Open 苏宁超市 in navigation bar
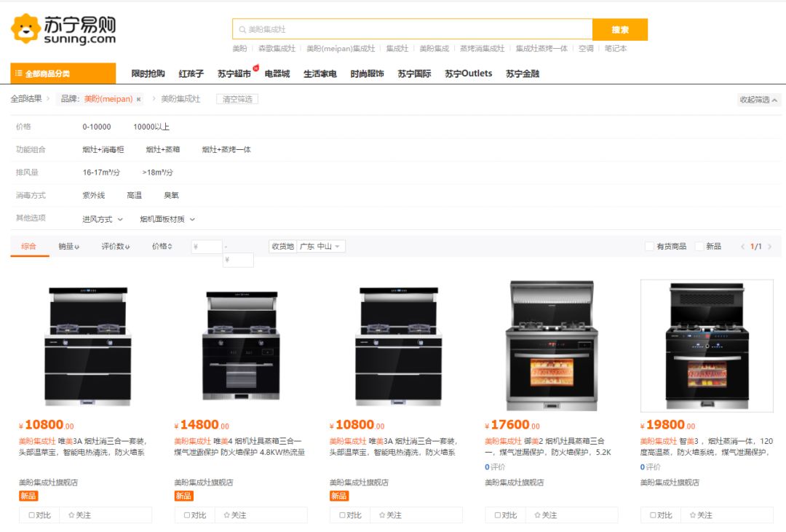Viewport: 786px width, 532px height. (x=234, y=74)
